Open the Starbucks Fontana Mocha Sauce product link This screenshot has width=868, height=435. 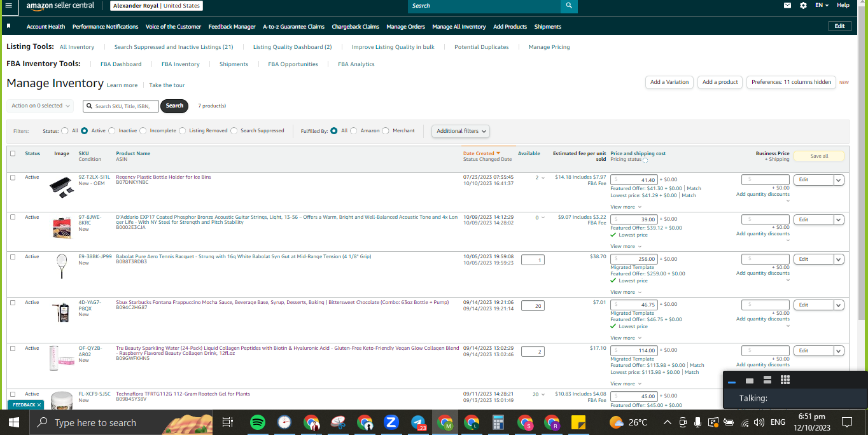point(282,302)
